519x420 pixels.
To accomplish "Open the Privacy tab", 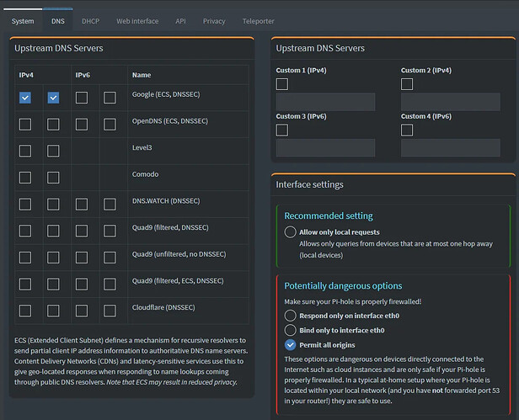I will (214, 21).
